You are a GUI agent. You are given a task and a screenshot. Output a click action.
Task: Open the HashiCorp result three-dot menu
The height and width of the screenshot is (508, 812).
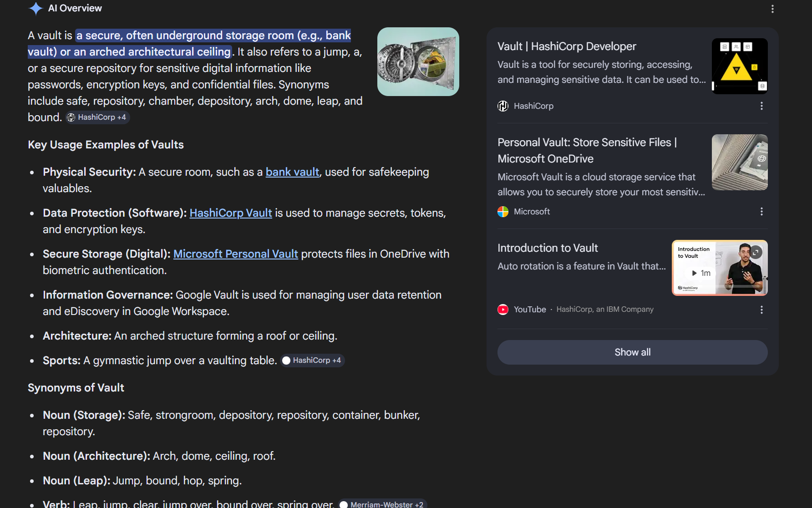pyautogui.click(x=761, y=106)
